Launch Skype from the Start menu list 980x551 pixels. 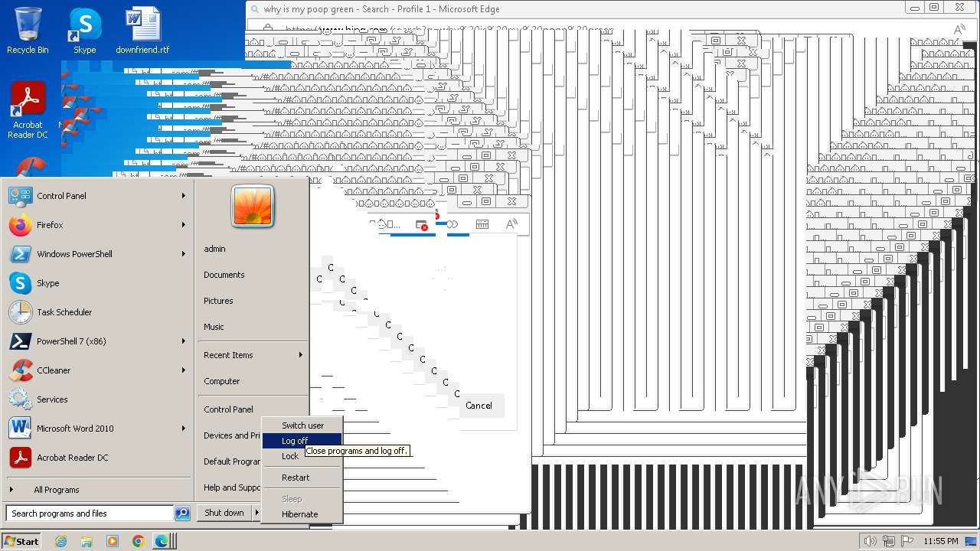(x=96, y=283)
